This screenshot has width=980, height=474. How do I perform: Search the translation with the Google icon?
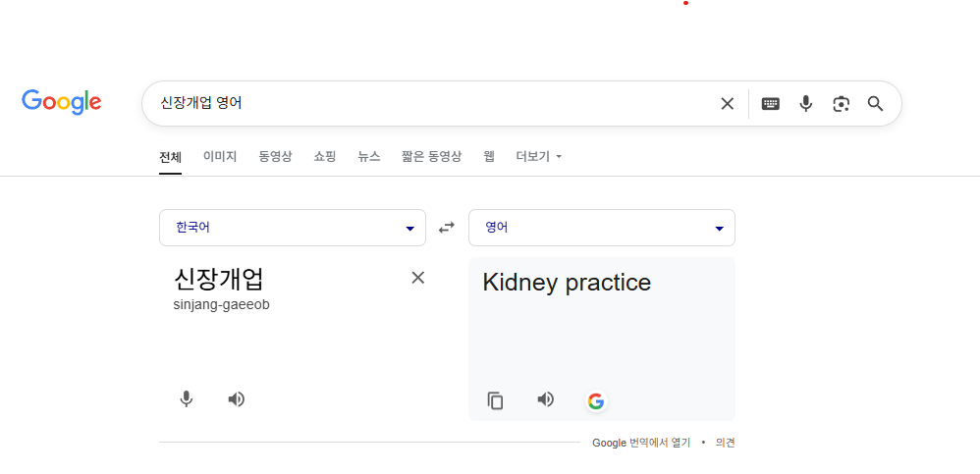click(x=596, y=400)
